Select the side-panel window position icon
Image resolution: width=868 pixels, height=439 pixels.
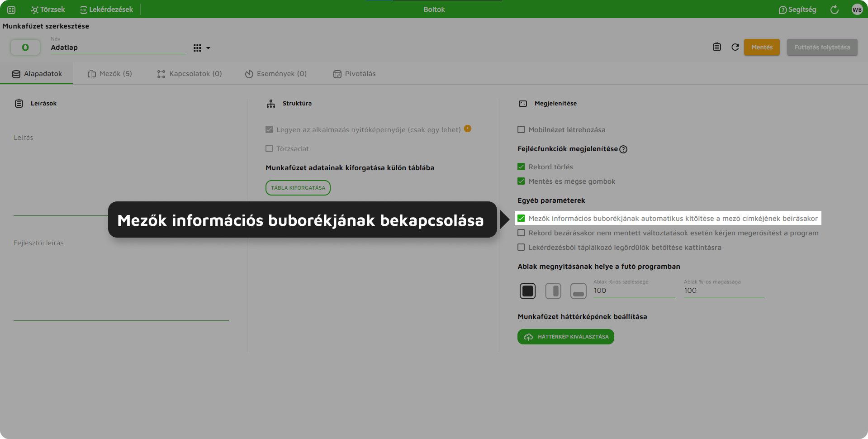(x=553, y=291)
